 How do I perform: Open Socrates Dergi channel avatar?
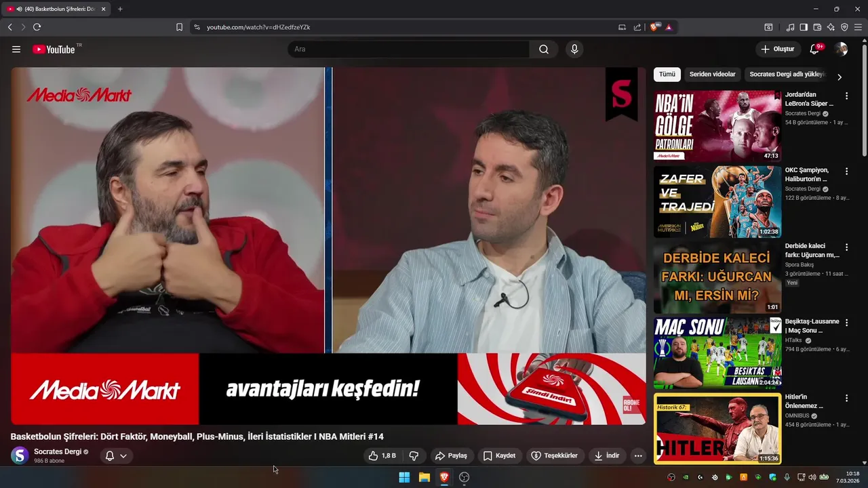pyautogui.click(x=20, y=455)
